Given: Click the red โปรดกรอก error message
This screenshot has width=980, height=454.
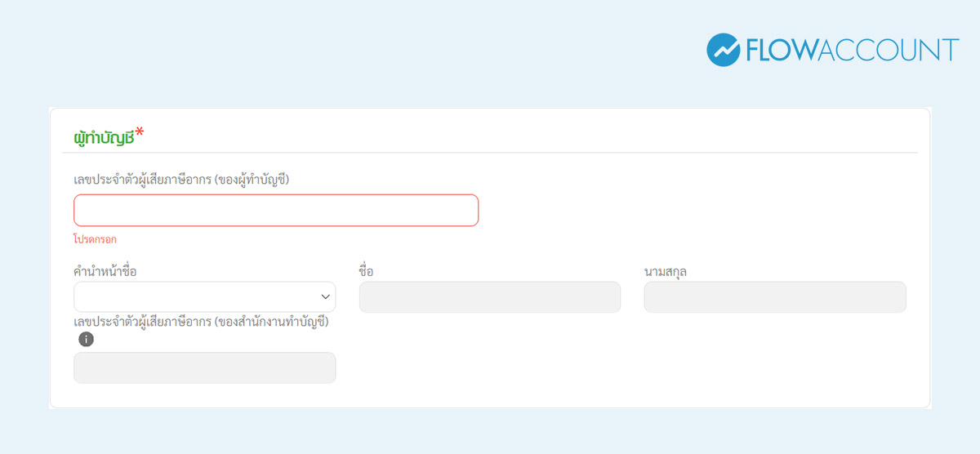Looking at the screenshot, I should coord(95,239).
